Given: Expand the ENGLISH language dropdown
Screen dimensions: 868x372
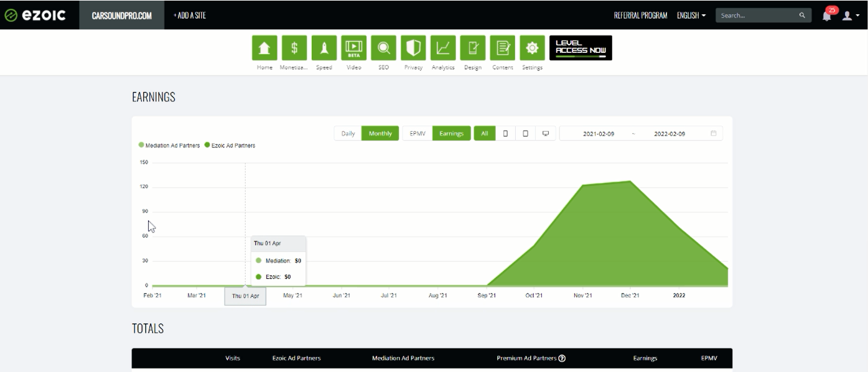Looking at the screenshot, I should tap(691, 16).
